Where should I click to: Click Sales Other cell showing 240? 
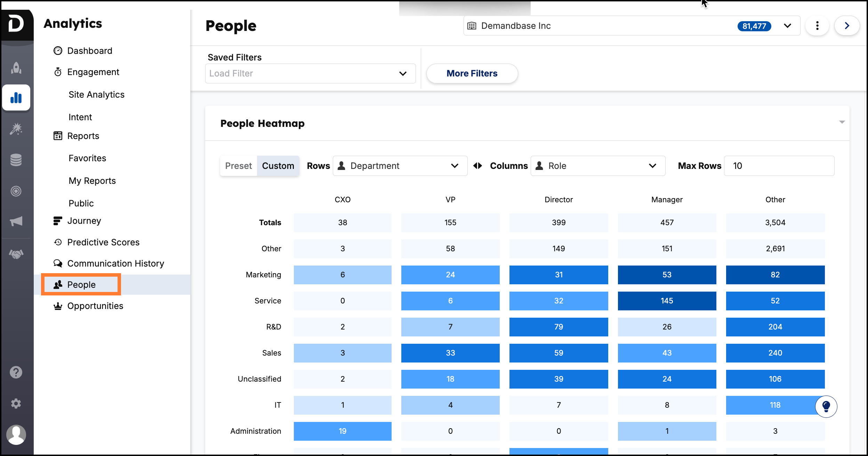775,353
